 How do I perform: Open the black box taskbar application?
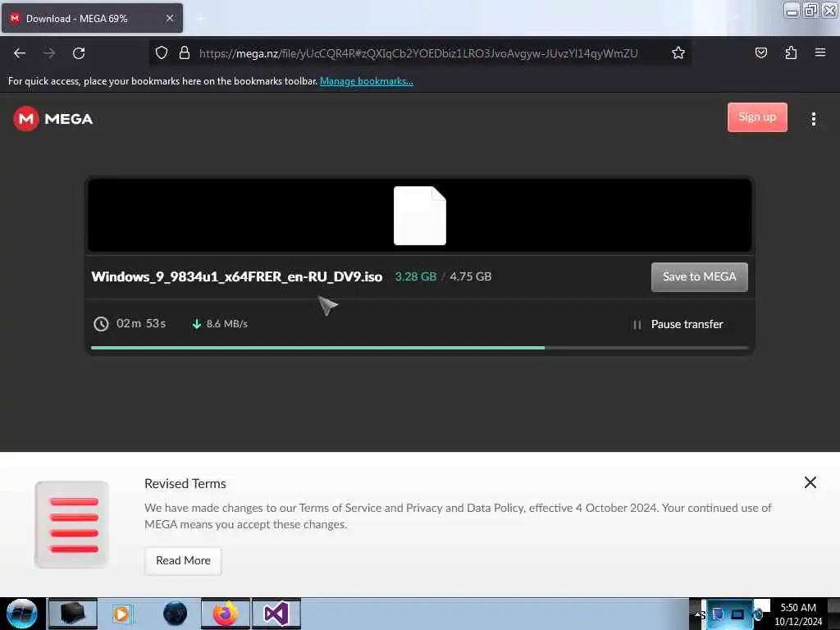(73, 614)
